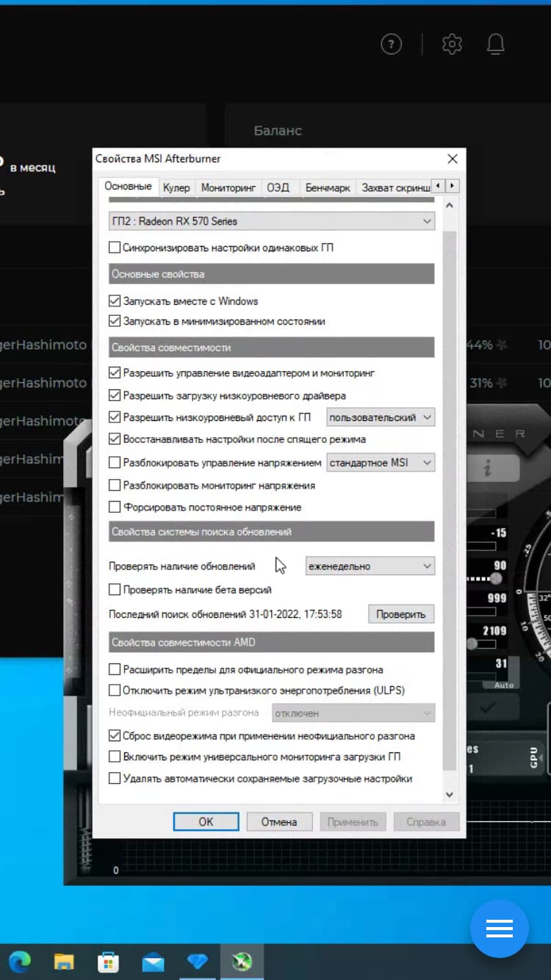Toggle Восстанавливать настройки после спящего режима
Viewport: 551px width, 980px height.
coord(115,439)
